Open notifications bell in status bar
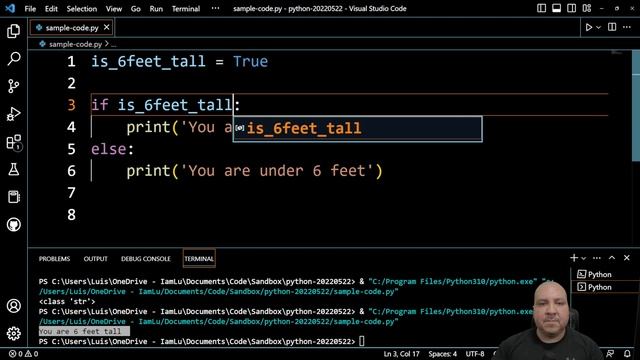The width and height of the screenshot is (640, 360). tap(627, 353)
